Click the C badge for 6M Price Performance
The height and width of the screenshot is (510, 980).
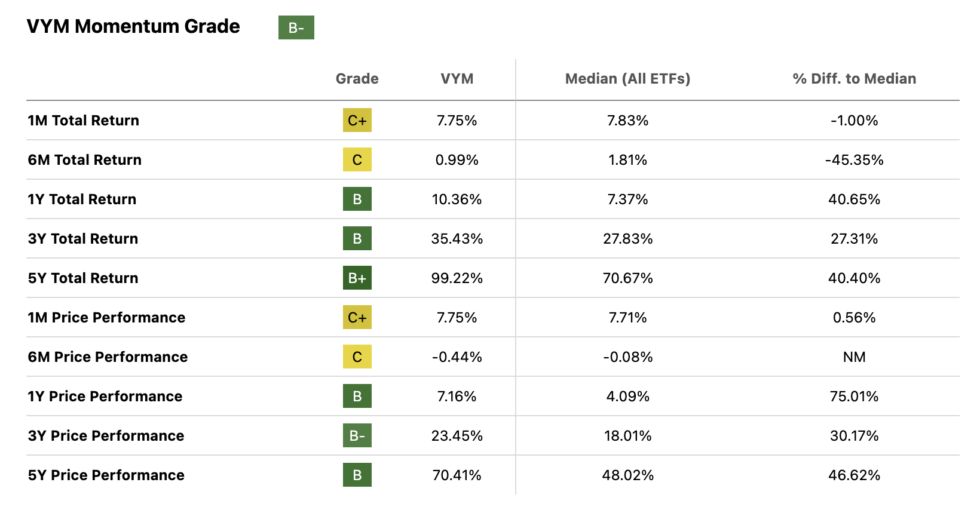point(357,357)
